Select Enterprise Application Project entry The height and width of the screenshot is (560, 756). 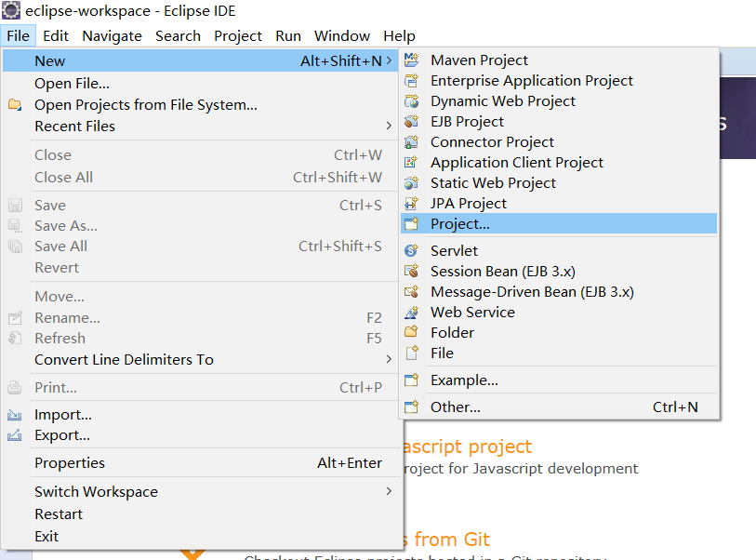point(559,81)
